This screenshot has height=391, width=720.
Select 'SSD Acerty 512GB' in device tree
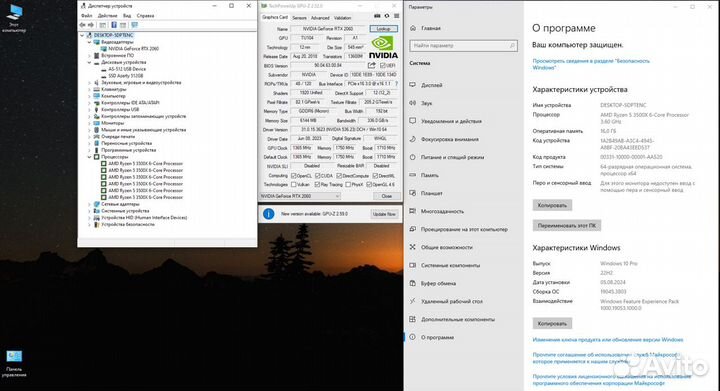pyautogui.click(x=125, y=76)
